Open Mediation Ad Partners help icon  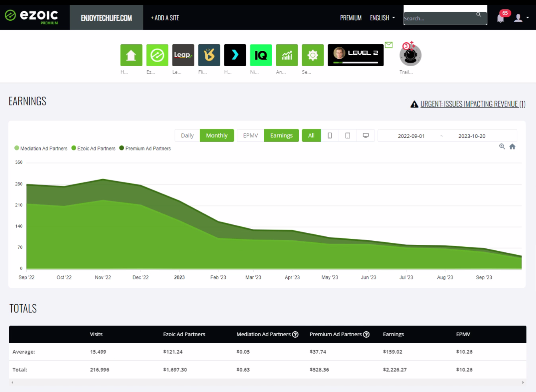coord(296,335)
